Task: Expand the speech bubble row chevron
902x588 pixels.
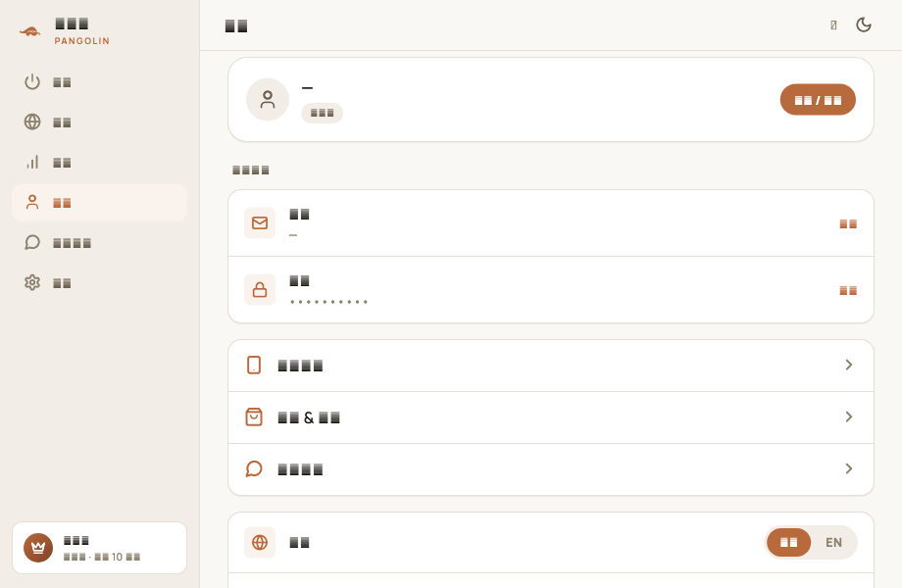Action: tap(848, 469)
